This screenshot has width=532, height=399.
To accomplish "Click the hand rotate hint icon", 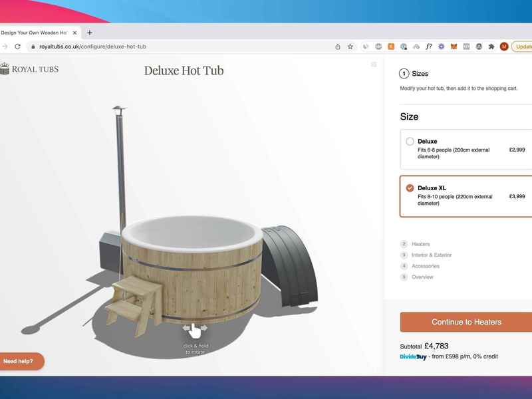I will 195,331.
